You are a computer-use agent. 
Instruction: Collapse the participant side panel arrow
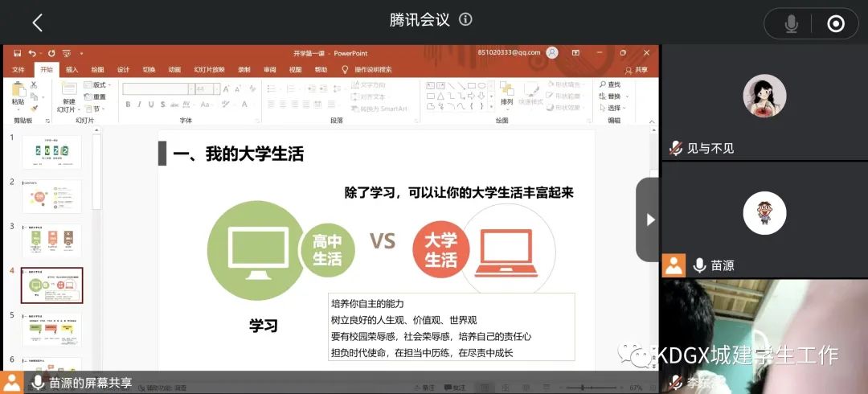(649, 220)
